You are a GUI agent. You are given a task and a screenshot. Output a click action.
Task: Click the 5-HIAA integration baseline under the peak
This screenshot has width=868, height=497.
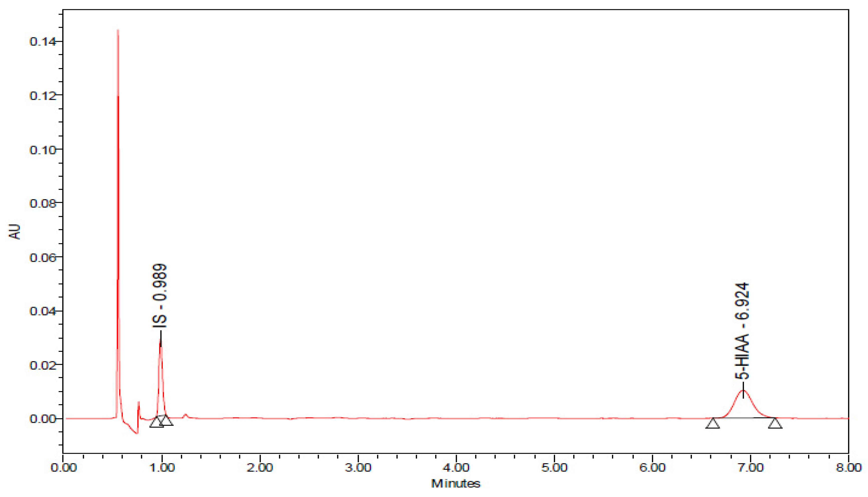[x=743, y=418]
